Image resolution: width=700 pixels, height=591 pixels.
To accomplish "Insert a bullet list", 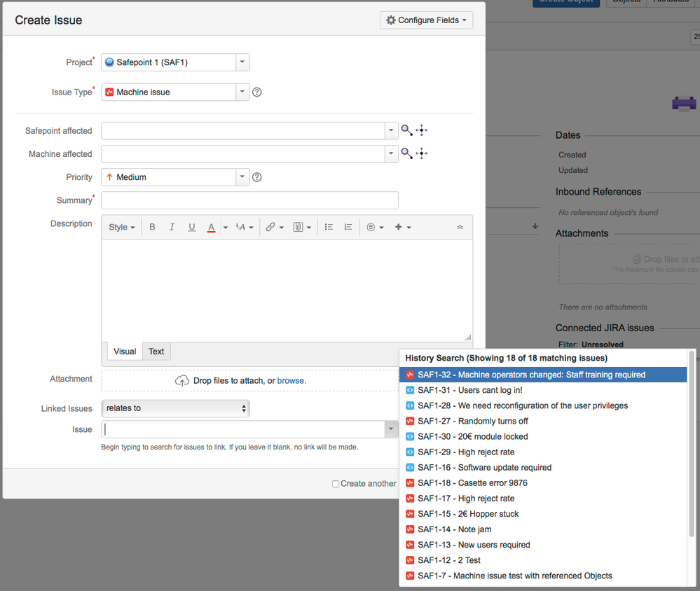I will click(x=329, y=227).
